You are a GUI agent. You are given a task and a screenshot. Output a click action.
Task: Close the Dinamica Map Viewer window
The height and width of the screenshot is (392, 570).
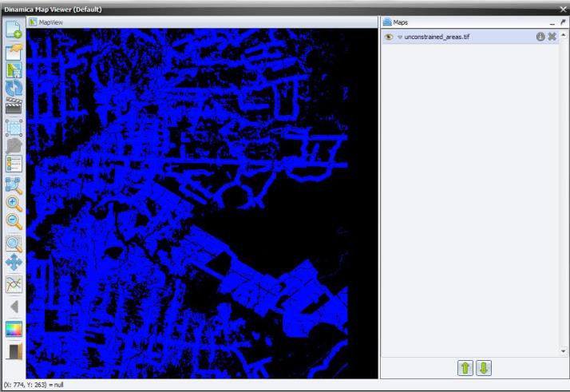(563, 10)
